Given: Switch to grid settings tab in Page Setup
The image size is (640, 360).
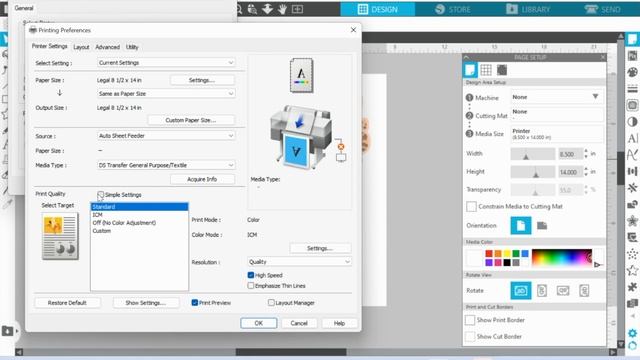Looking at the screenshot, I should [486, 70].
